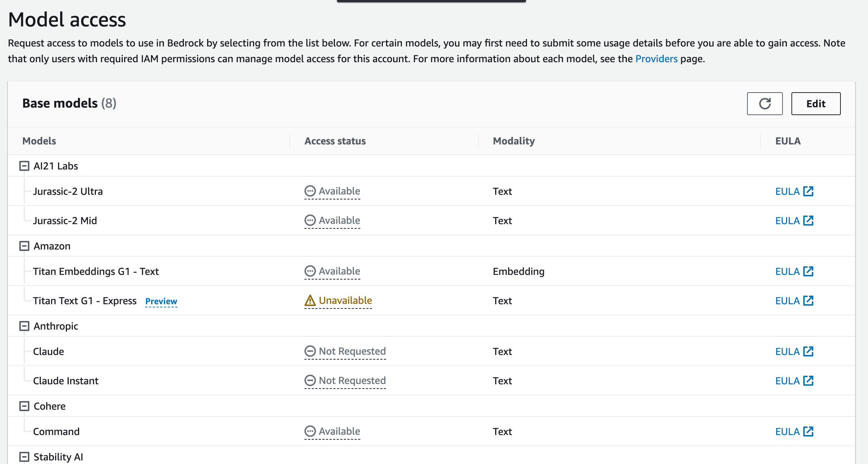868x464 pixels.
Task: Collapse the Amazon model group
Action: pyautogui.click(x=24, y=246)
